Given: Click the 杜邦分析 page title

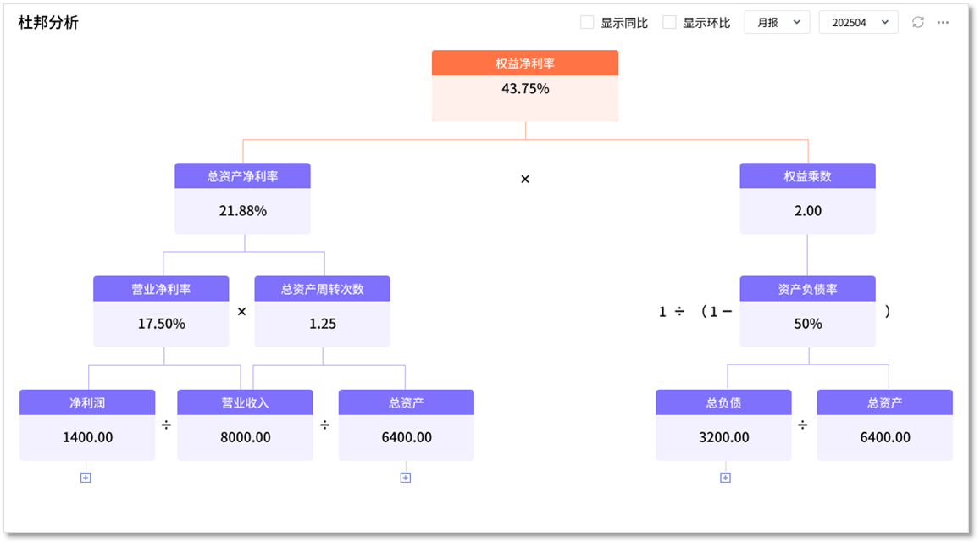Looking at the screenshot, I should (48, 23).
